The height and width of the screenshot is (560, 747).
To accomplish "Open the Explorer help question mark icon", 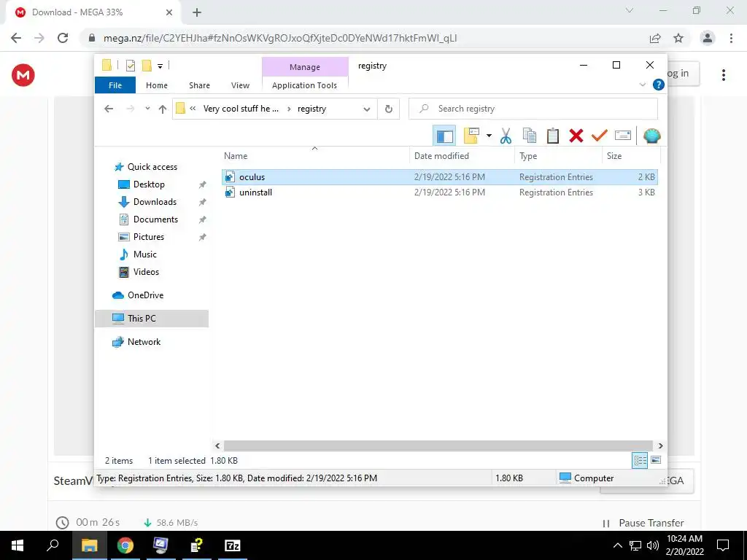I will [x=659, y=85].
